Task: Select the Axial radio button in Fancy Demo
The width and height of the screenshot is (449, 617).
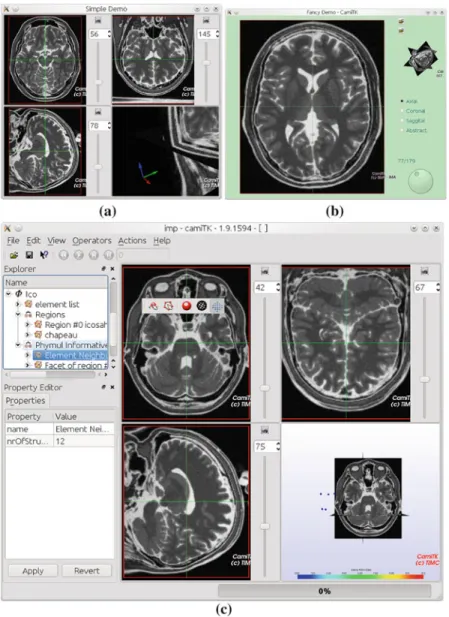Action: 402,101
